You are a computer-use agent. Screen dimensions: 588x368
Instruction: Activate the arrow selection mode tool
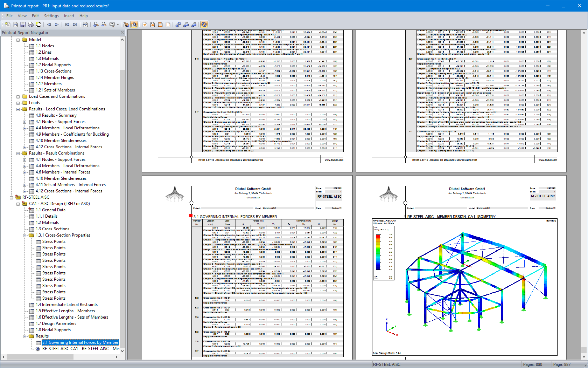(x=134, y=25)
